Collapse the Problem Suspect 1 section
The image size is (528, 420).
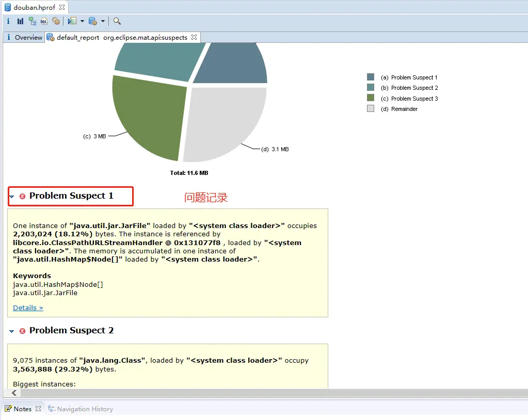click(12, 197)
